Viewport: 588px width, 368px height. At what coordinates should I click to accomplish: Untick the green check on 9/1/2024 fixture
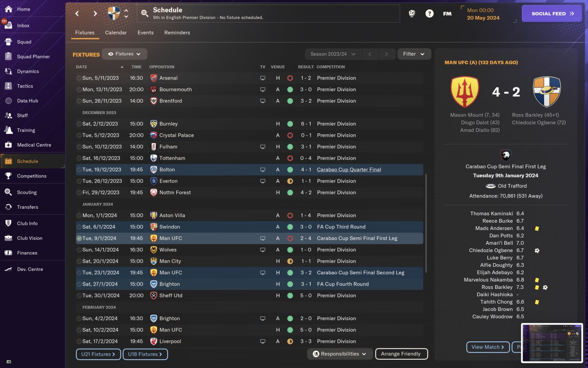pos(79,238)
